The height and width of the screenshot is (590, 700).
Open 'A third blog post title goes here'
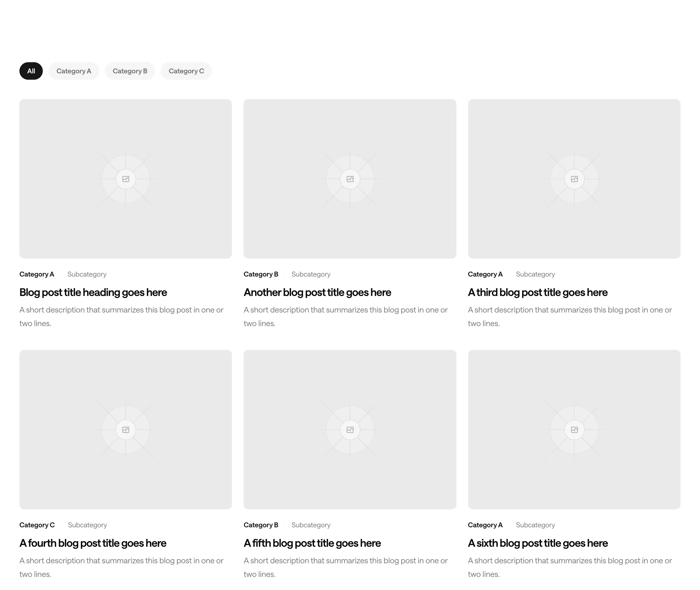538,293
